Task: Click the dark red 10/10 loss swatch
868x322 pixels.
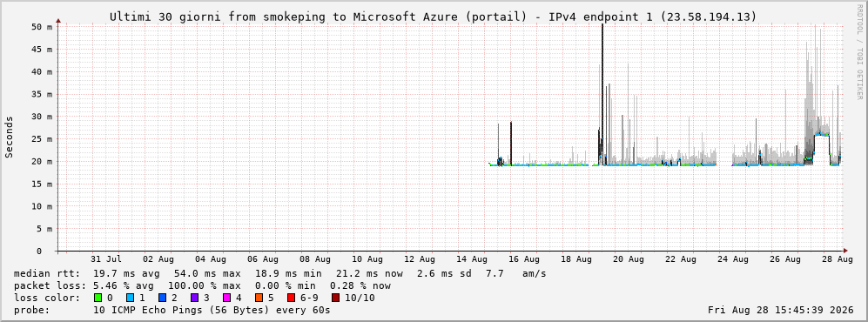Action: tap(335, 299)
